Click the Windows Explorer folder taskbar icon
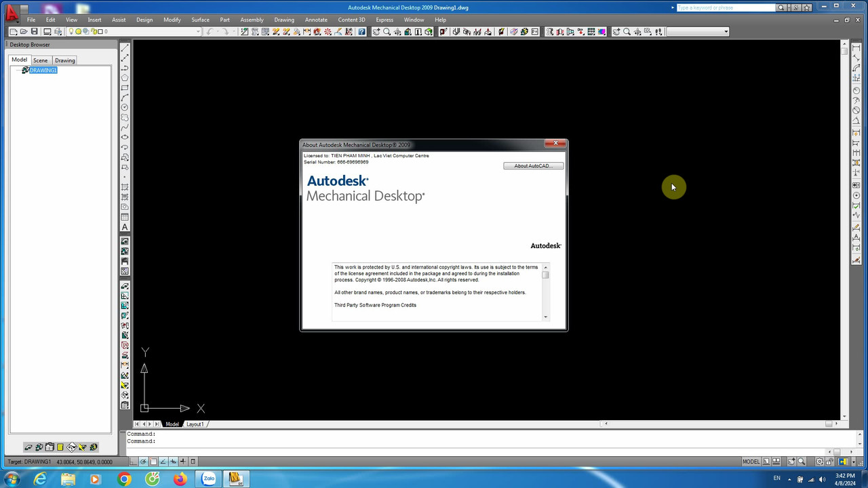Viewport: 868px width, 488px height. click(x=68, y=479)
